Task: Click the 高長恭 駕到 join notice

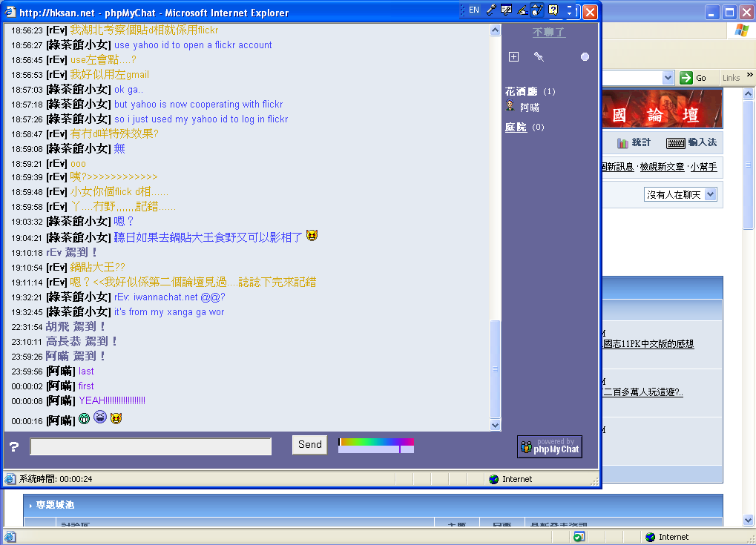Action: coord(82,342)
